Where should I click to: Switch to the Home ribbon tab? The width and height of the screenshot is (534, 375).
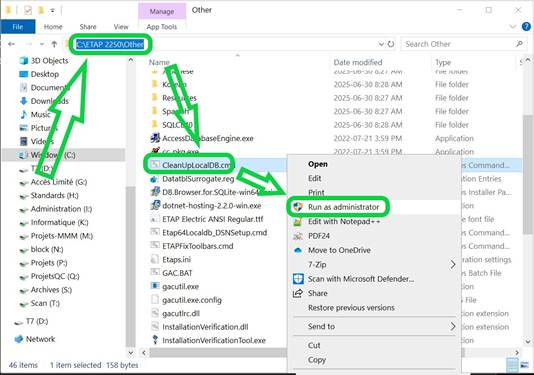click(x=53, y=27)
